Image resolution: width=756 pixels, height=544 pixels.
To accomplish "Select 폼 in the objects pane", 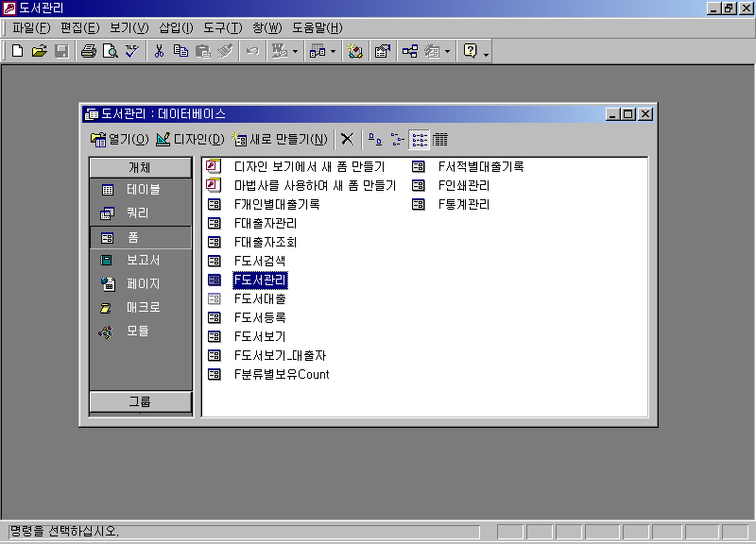I will tap(140, 238).
